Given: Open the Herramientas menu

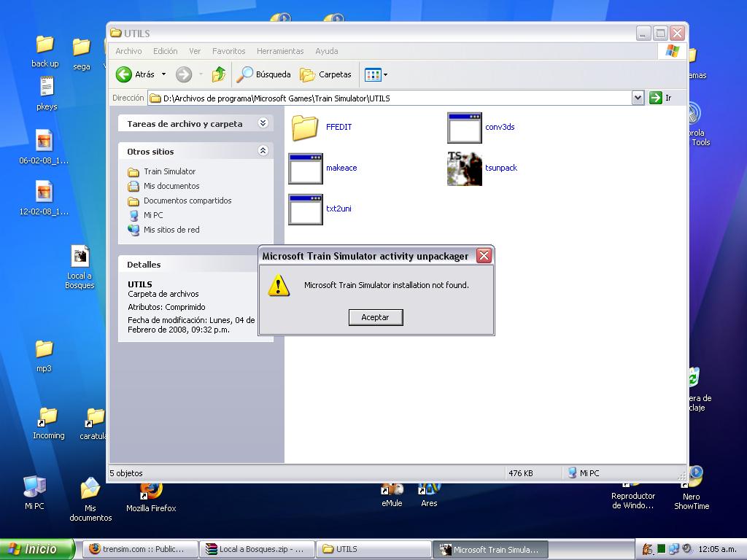Looking at the screenshot, I should (x=280, y=51).
